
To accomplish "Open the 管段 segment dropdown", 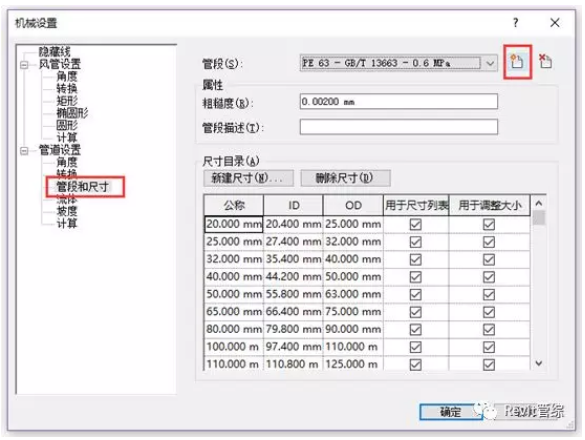I will [x=490, y=63].
